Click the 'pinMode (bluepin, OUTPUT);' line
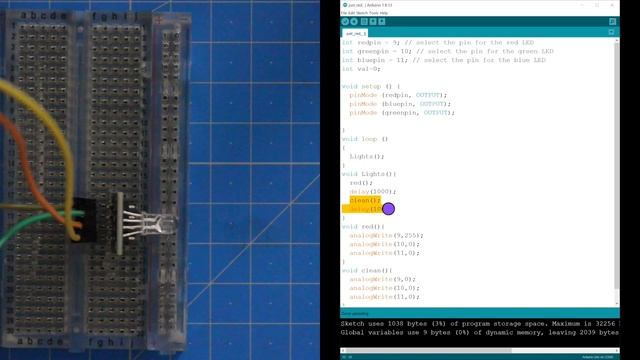 [x=400, y=104]
